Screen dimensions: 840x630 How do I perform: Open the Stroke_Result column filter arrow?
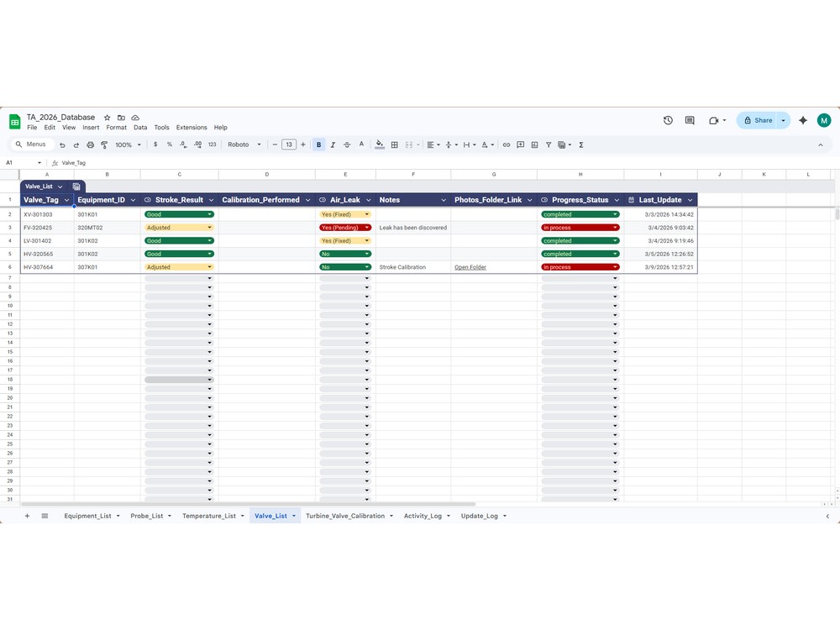(211, 200)
